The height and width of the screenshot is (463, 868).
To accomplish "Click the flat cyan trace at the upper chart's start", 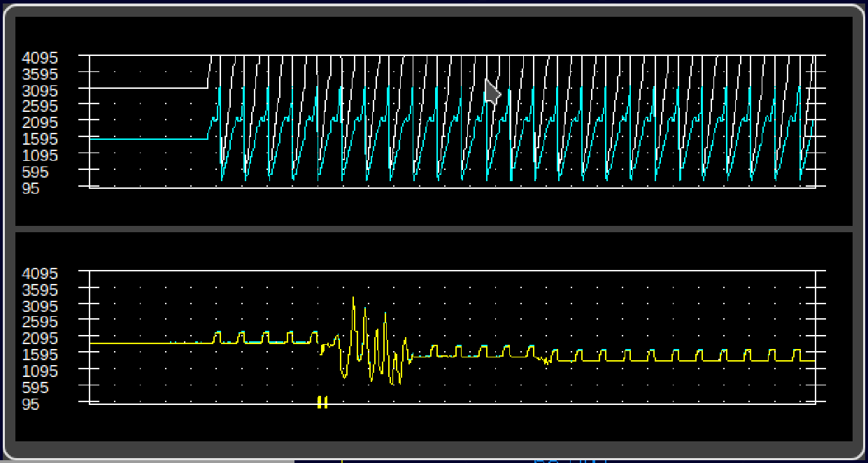I will tap(147, 139).
